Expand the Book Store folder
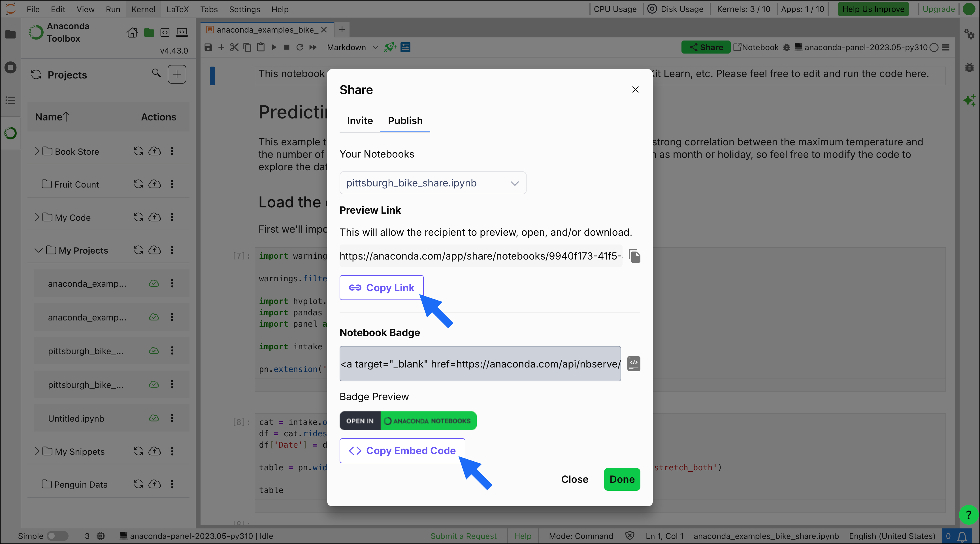 [37, 151]
